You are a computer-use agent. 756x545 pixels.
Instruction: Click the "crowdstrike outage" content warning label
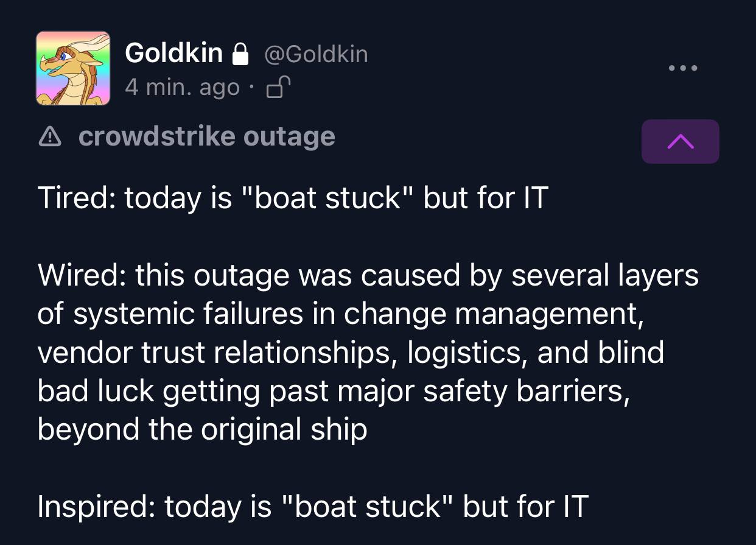coord(207,137)
